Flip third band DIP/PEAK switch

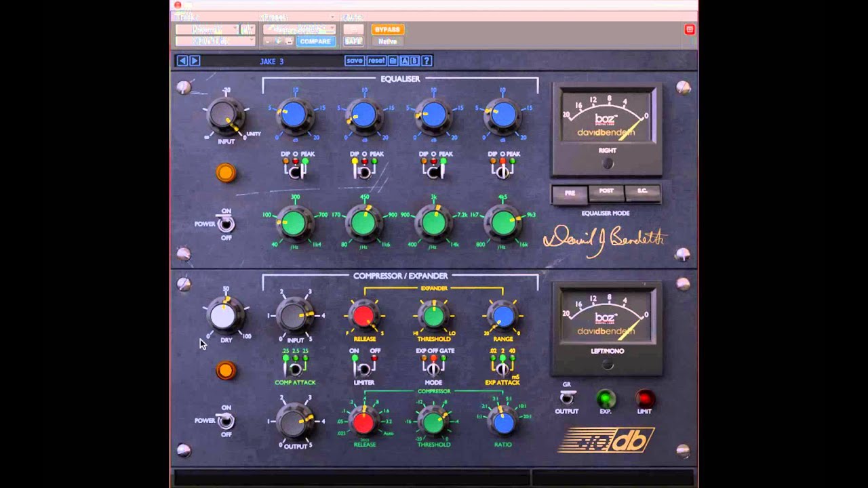[x=434, y=171]
